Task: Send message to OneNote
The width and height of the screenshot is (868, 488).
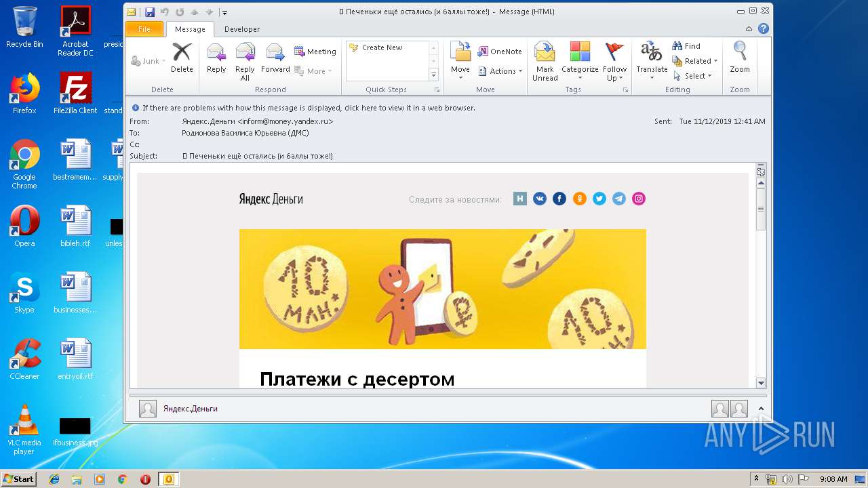Action: tap(500, 52)
